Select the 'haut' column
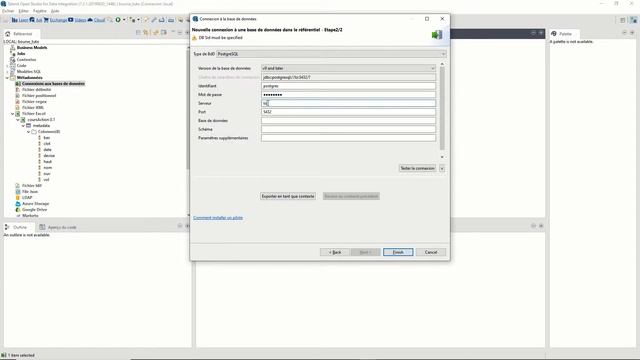Image resolution: width=640 pixels, height=360 pixels. pyautogui.click(x=48, y=162)
